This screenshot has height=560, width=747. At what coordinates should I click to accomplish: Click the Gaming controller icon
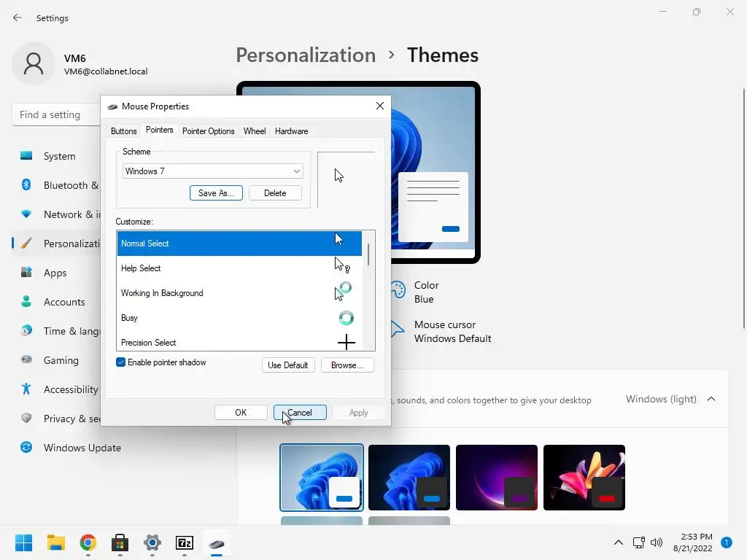tap(26, 359)
